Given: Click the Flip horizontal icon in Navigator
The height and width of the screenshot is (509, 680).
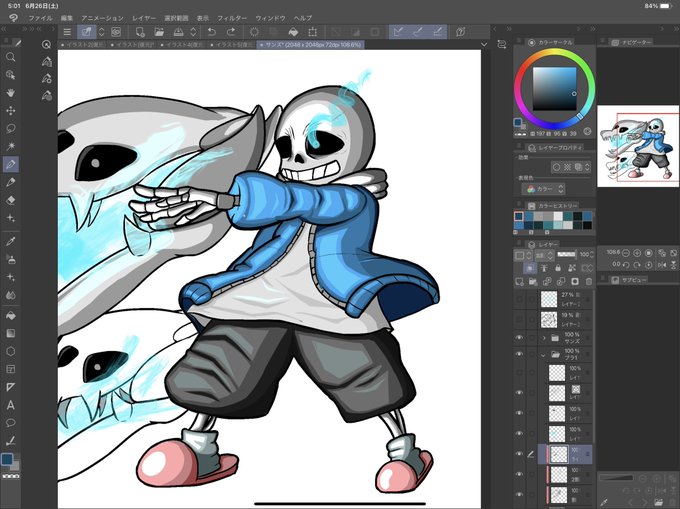Looking at the screenshot, I should click(662, 264).
